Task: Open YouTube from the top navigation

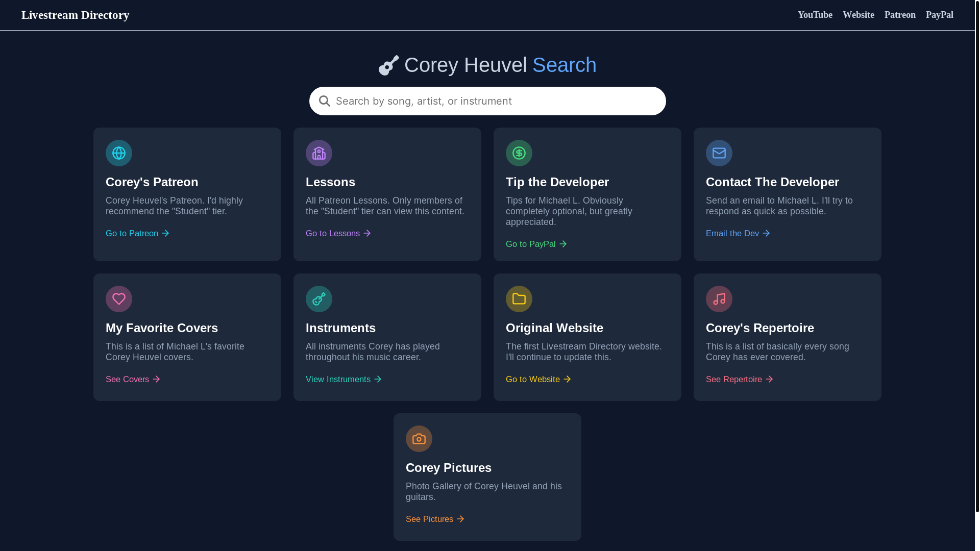Action: 815,15
